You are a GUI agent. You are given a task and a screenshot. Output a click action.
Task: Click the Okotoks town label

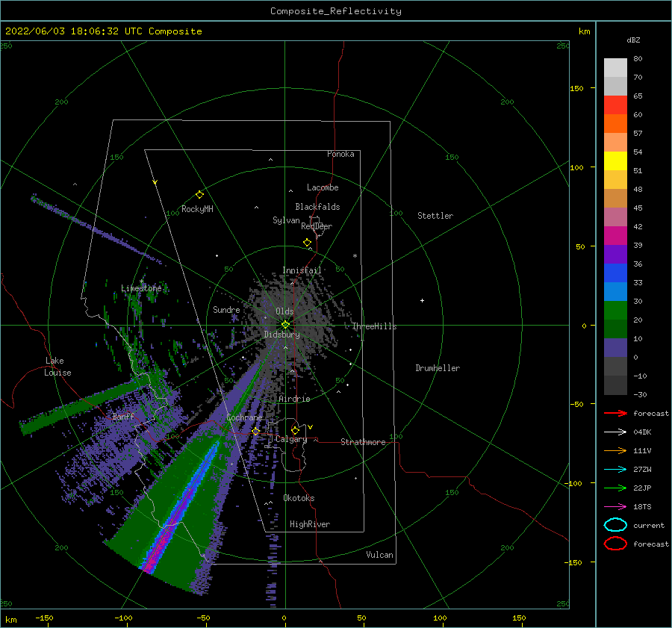(x=299, y=498)
